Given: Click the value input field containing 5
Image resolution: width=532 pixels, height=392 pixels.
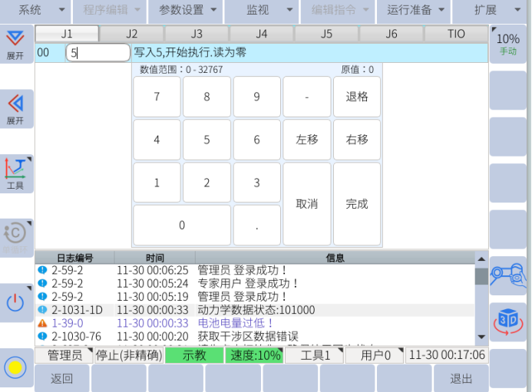Looking at the screenshot, I should 97,53.
